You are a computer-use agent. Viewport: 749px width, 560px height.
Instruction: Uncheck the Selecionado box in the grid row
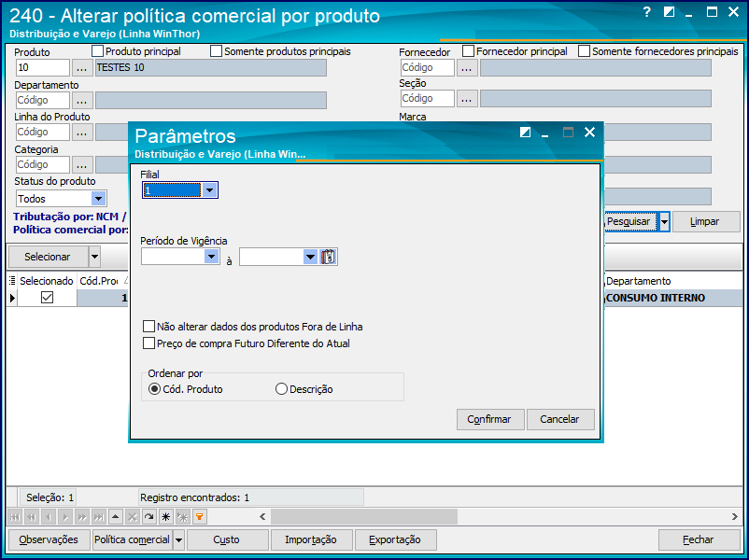(x=47, y=298)
